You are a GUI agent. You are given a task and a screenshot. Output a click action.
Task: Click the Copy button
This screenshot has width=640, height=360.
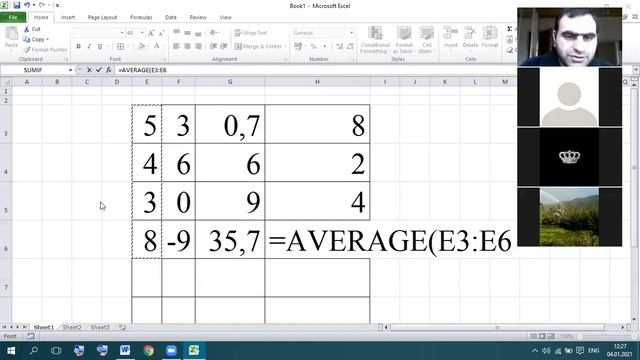coord(36,39)
